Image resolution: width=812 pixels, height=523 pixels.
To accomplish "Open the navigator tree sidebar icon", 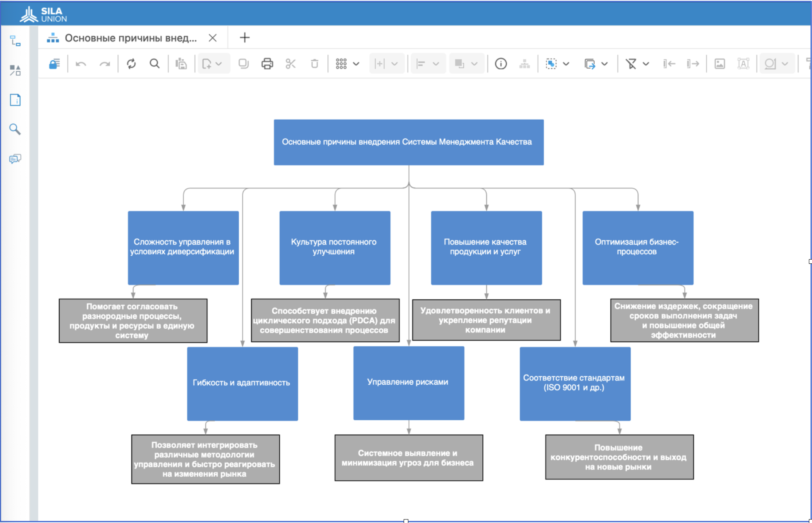I will click(15, 41).
